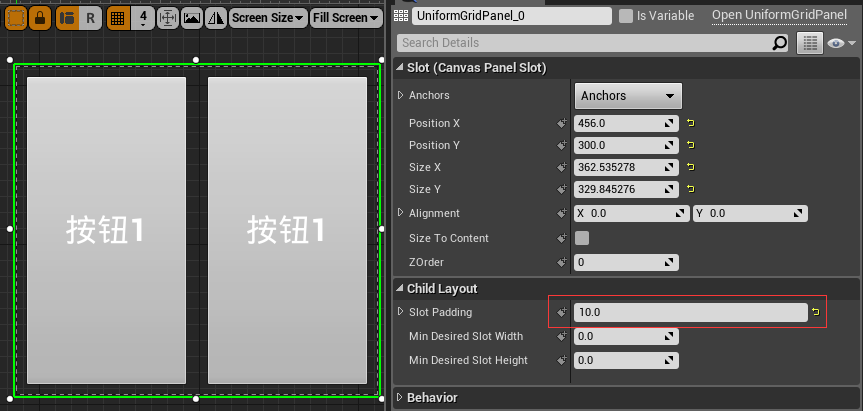Open the grid snap size 4 dropdown
The height and width of the screenshot is (411, 863).
click(143, 18)
